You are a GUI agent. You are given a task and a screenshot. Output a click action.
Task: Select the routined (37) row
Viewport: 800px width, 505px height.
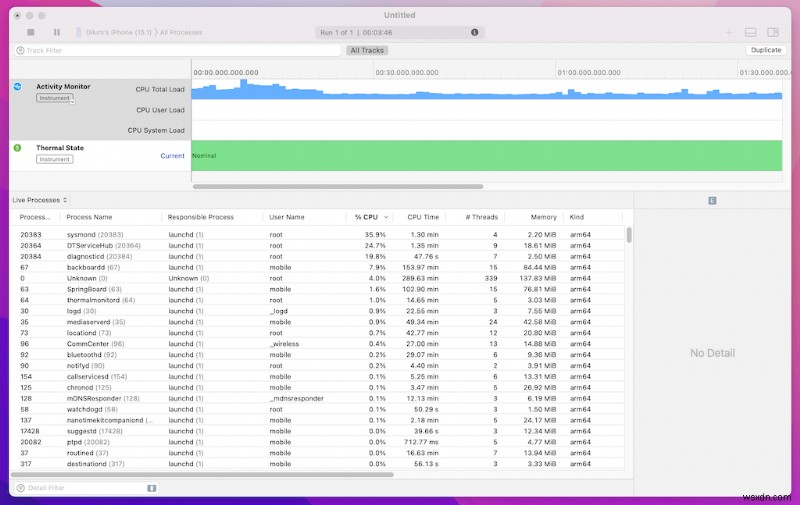click(317, 453)
